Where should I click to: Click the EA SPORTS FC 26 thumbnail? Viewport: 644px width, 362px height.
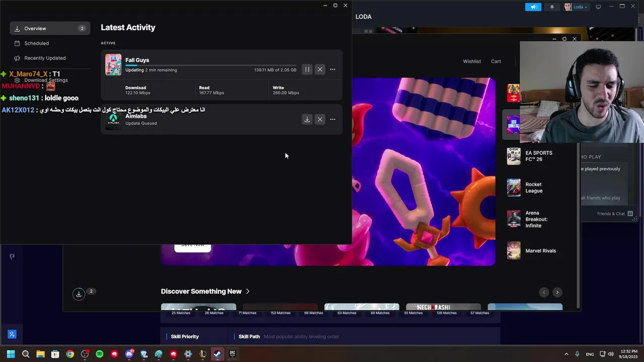tap(514, 156)
